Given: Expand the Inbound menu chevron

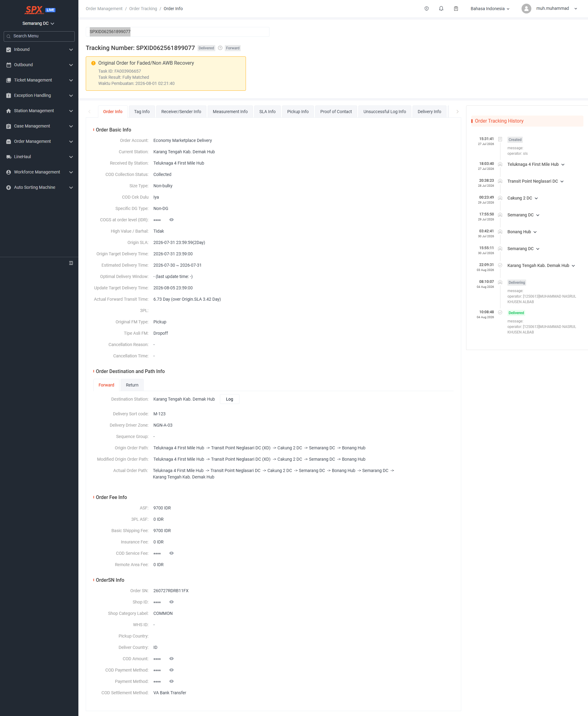Looking at the screenshot, I should (71, 50).
